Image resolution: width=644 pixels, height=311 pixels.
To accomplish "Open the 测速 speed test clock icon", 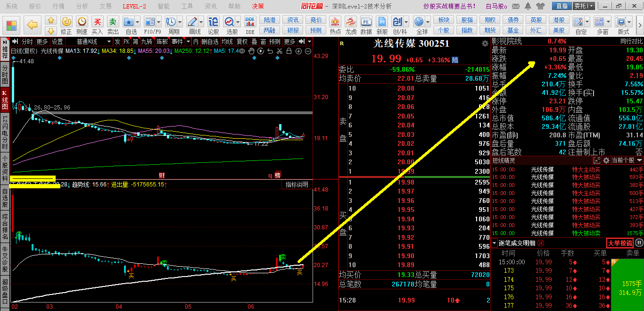I will coord(82,22).
